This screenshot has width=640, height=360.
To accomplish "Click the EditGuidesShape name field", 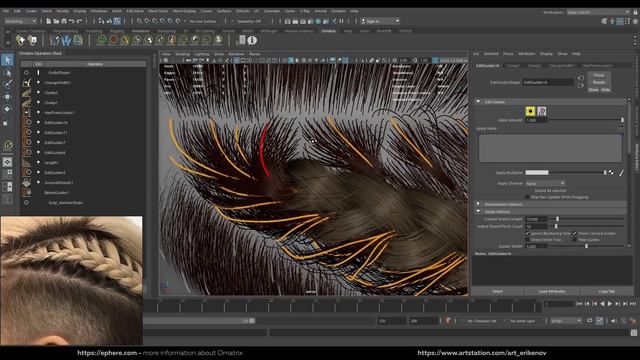I will 548,82.
